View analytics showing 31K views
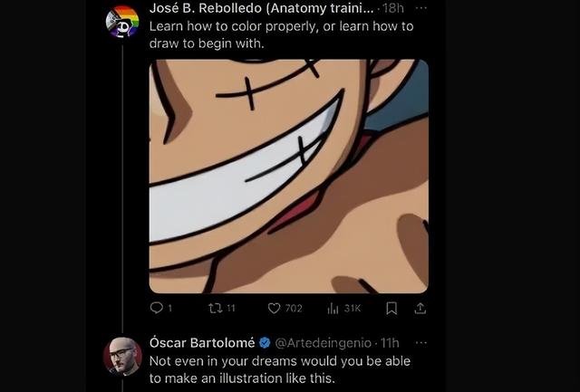The image size is (580, 392). tap(333, 308)
